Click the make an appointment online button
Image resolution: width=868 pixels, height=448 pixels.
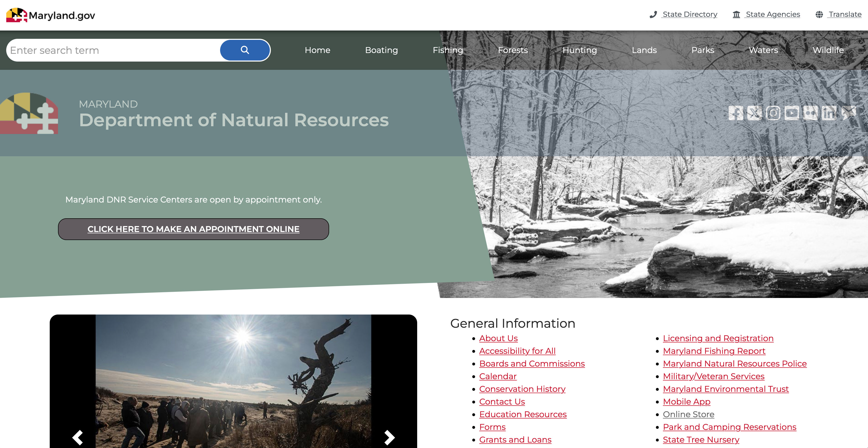click(x=193, y=229)
